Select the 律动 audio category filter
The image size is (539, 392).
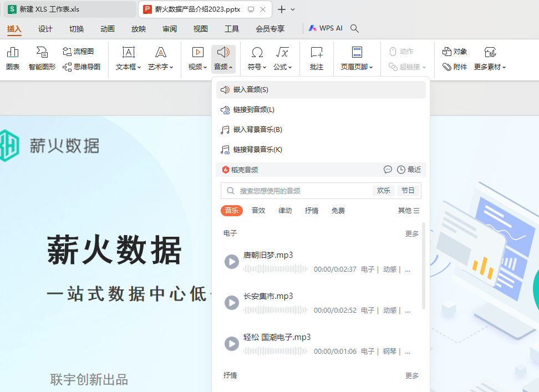[x=285, y=211]
